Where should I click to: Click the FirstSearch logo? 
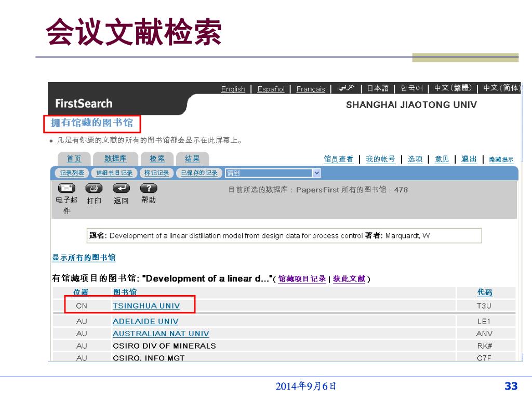click(84, 103)
